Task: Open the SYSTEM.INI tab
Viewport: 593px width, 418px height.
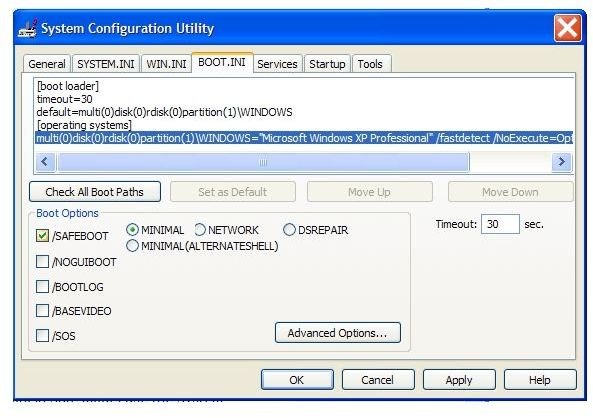Action: [x=106, y=64]
